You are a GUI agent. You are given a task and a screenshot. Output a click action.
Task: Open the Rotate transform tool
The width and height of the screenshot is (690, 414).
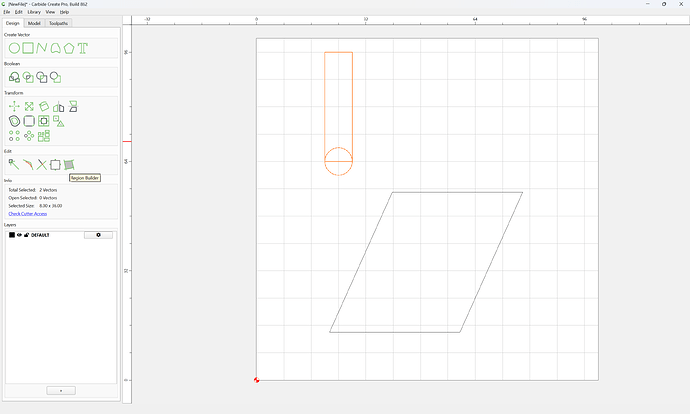(44, 106)
